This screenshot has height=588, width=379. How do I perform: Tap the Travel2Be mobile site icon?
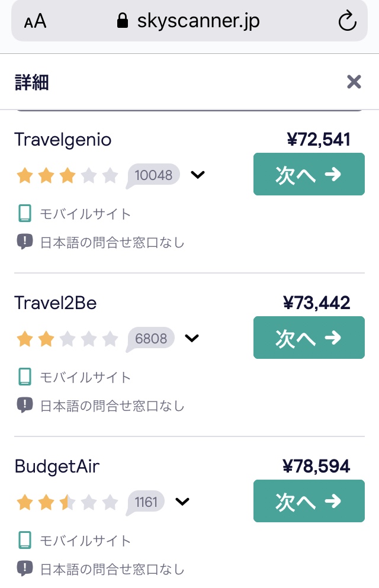point(24,377)
